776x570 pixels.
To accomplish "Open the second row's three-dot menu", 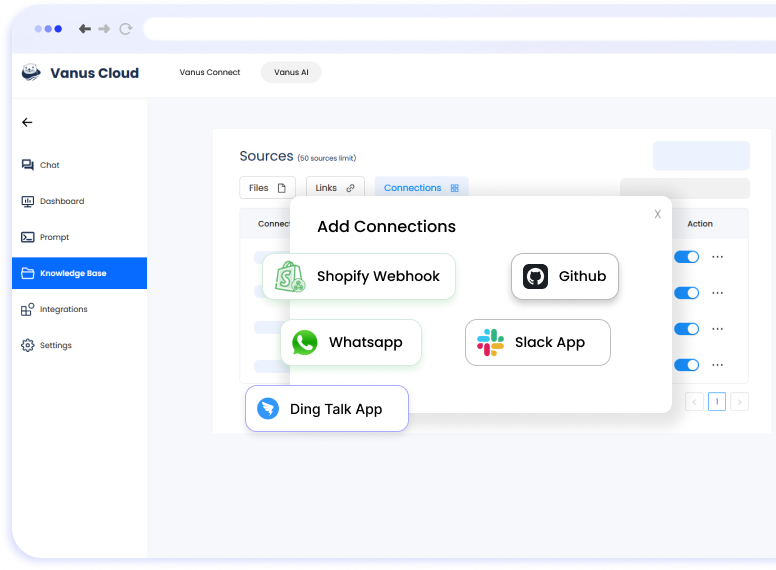I will click(718, 293).
